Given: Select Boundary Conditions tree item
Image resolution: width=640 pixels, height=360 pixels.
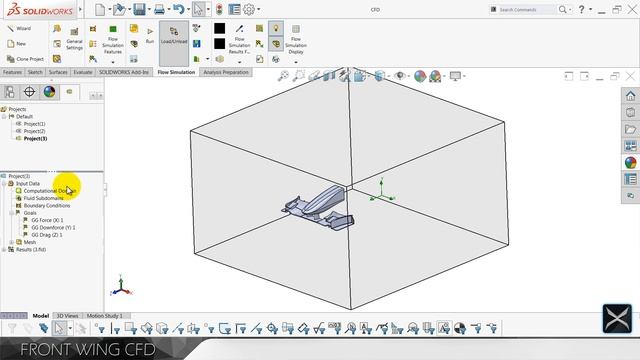Looking at the screenshot, I should pyautogui.click(x=47, y=206).
